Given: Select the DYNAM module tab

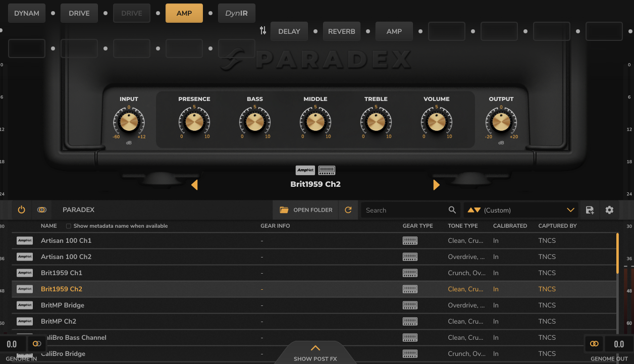Looking at the screenshot, I should click(x=27, y=13).
